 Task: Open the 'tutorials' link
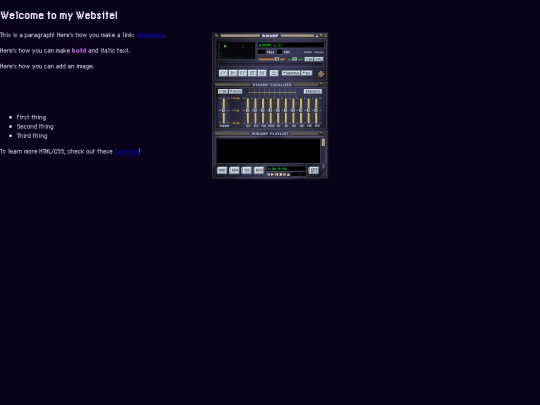[x=126, y=152]
